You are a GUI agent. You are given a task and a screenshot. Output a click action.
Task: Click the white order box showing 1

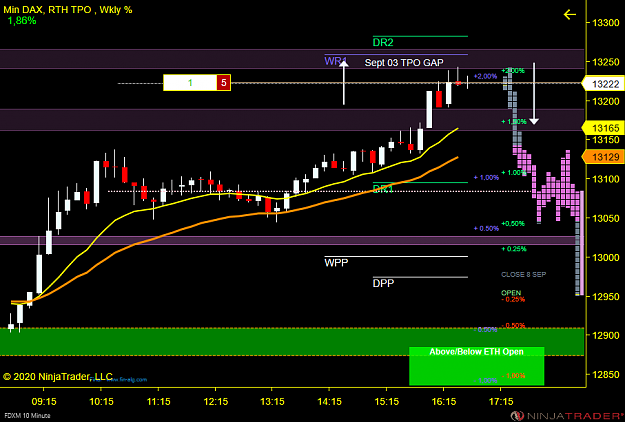(x=190, y=82)
